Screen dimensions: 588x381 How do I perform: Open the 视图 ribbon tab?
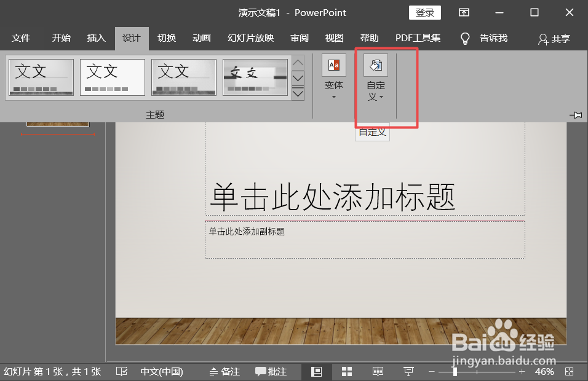click(x=334, y=38)
